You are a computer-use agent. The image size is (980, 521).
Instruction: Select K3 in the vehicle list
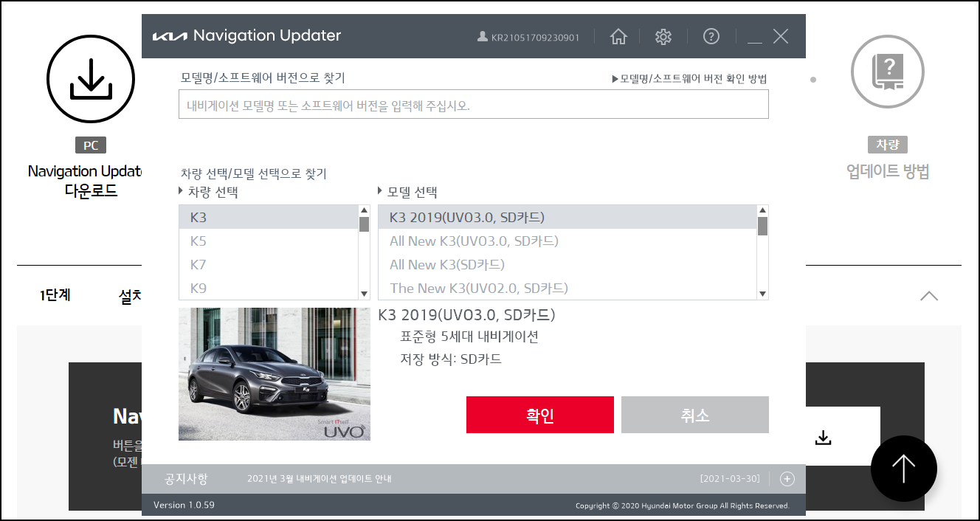point(269,218)
